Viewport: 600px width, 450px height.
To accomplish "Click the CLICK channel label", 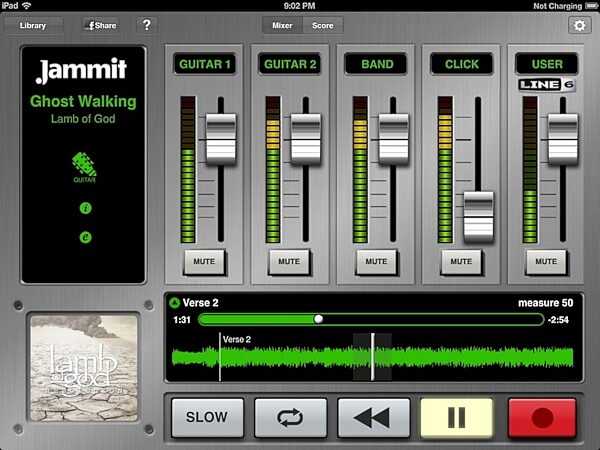I will pyautogui.click(x=462, y=64).
